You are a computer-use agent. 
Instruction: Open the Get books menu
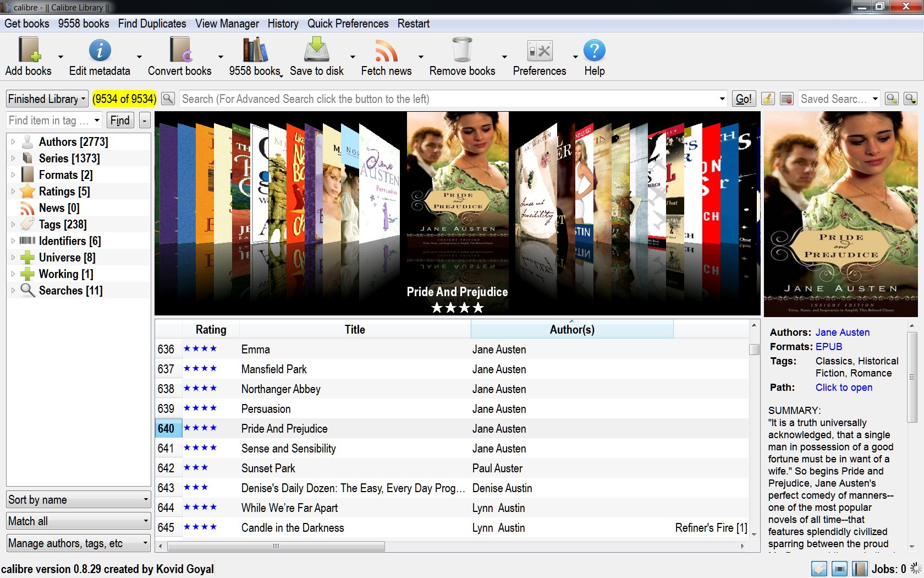27,24
